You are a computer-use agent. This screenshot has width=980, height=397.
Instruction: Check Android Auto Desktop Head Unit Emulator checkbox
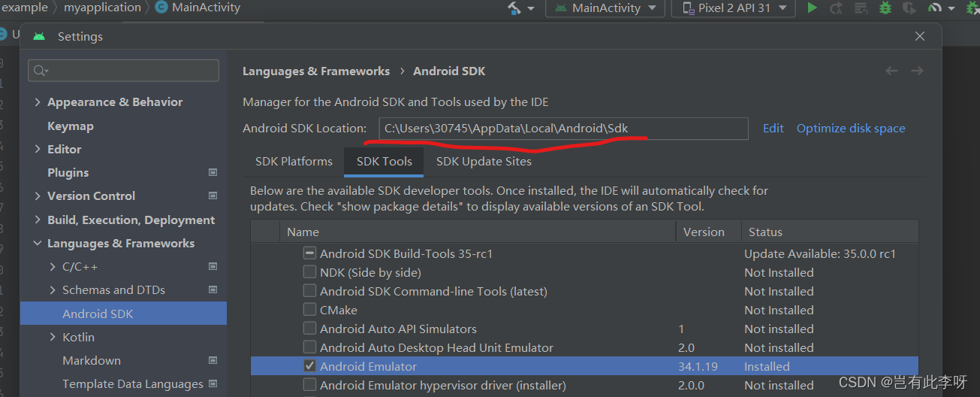309,347
